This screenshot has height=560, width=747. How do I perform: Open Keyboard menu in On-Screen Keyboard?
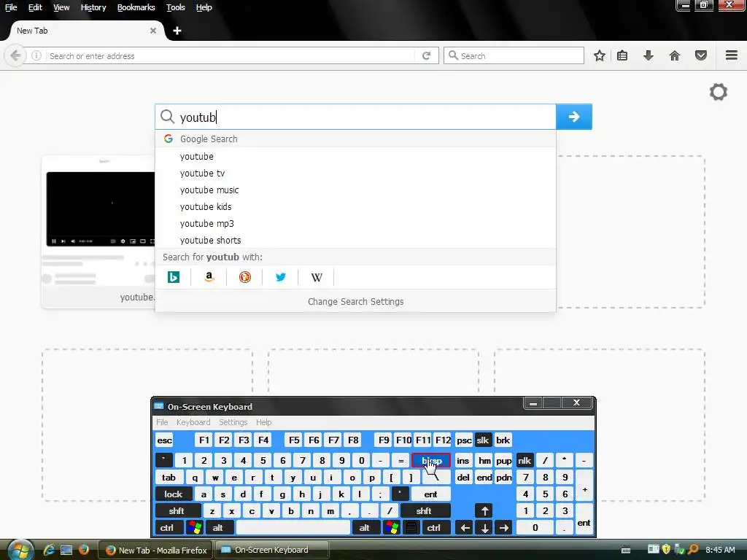point(193,422)
